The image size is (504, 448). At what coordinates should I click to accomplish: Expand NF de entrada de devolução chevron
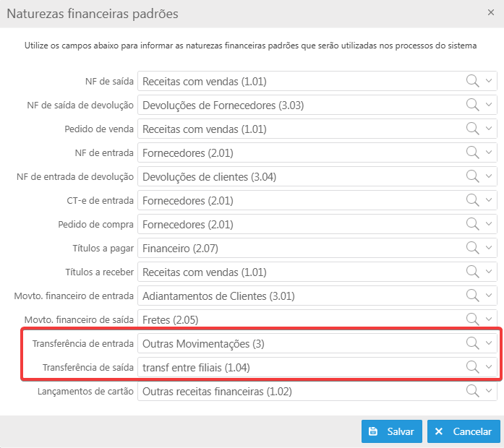pyautogui.click(x=490, y=176)
